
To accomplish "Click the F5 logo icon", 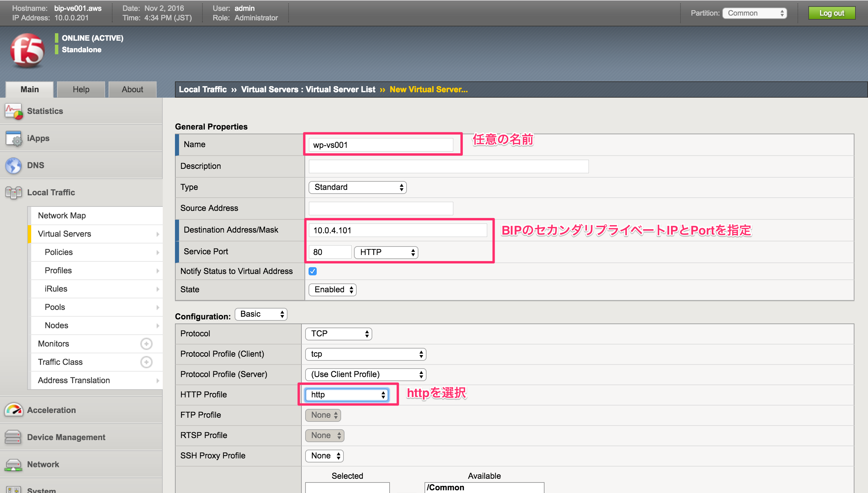I will 27,50.
